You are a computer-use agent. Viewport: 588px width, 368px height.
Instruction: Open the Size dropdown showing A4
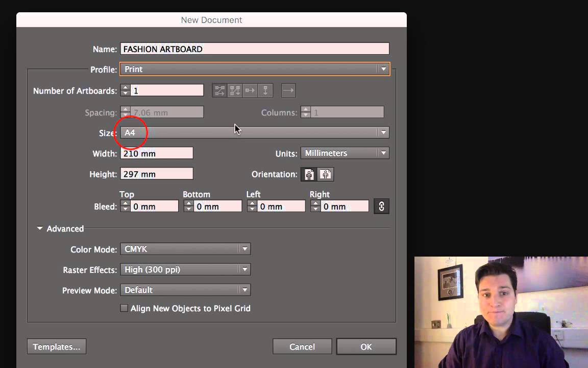coord(255,132)
